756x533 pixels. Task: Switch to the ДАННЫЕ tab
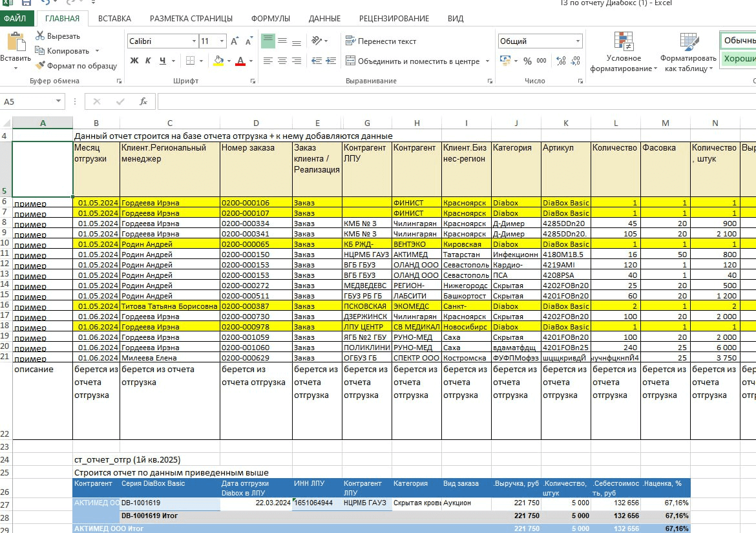[324, 18]
